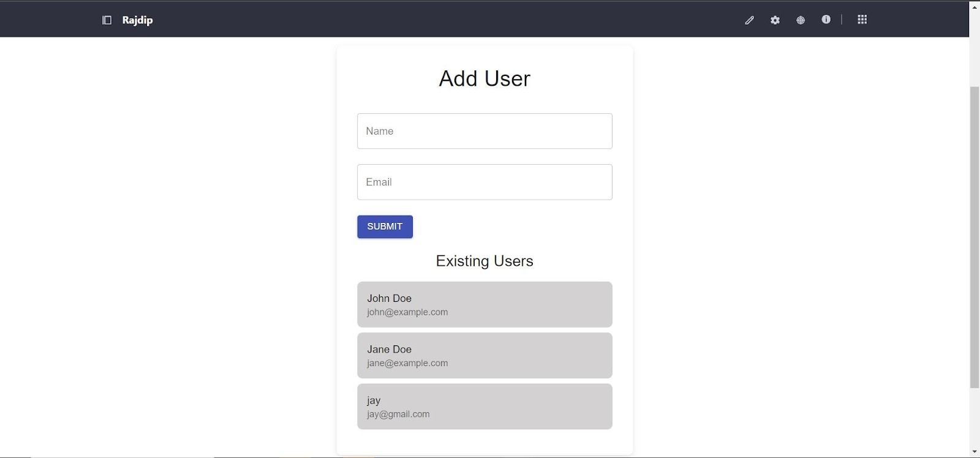Click the scrollbar up arrow
980x458 pixels.
pos(974,6)
